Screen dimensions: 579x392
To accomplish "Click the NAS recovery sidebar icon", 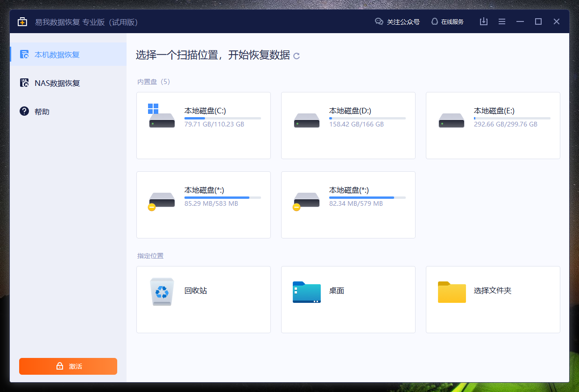I will [x=24, y=83].
